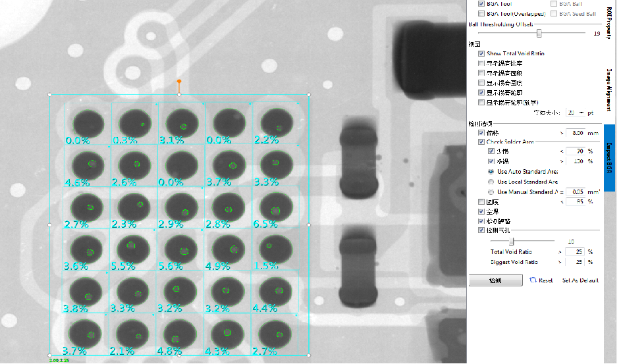This screenshot has height=364, width=621.
Task: Switch to the ROI Property tab
Action: click(x=609, y=22)
